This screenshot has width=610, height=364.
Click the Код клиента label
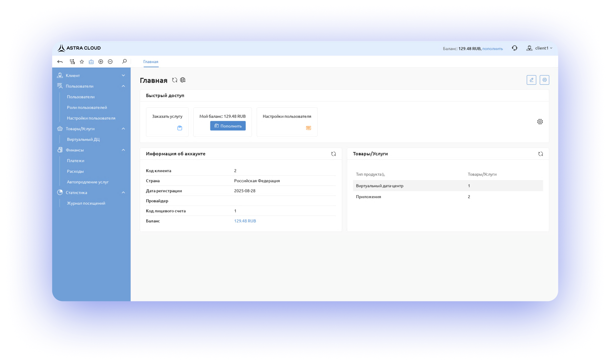[x=158, y=171]
